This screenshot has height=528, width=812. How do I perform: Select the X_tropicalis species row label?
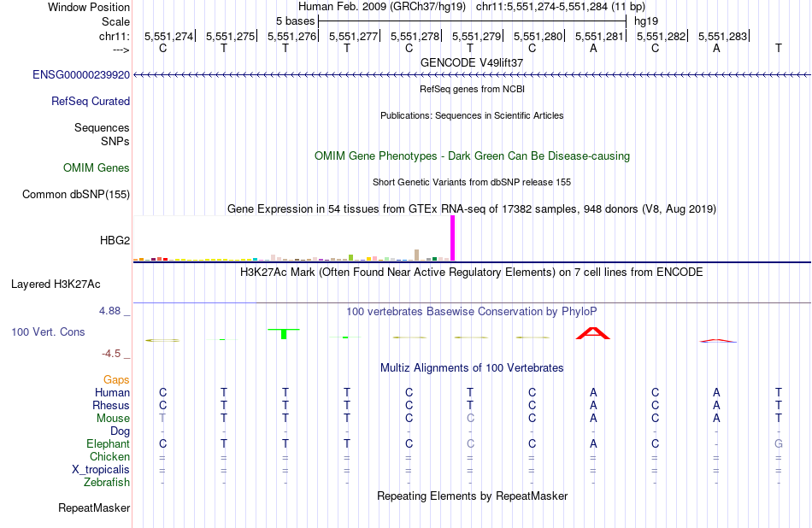tap(101, 470)
